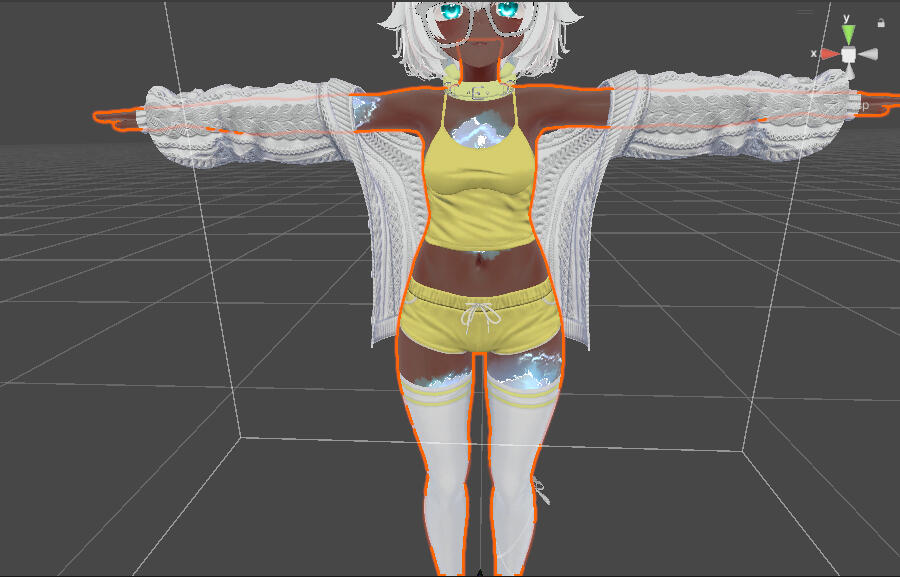The height and width of the screenshot is (577, 900).
Task: Click the center cube of the scene gizmo
Action: (848, 54)
